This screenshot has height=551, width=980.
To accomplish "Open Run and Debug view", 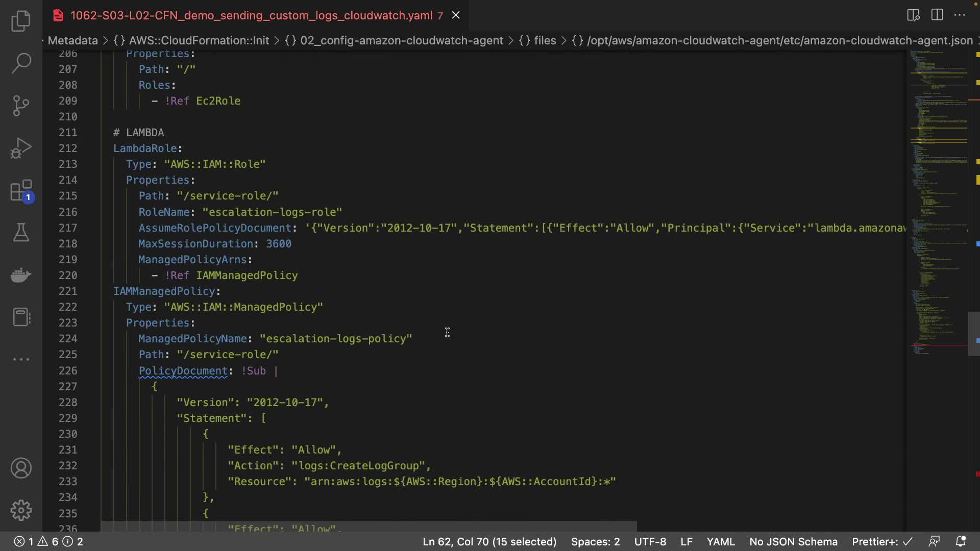I will (21, 148).
